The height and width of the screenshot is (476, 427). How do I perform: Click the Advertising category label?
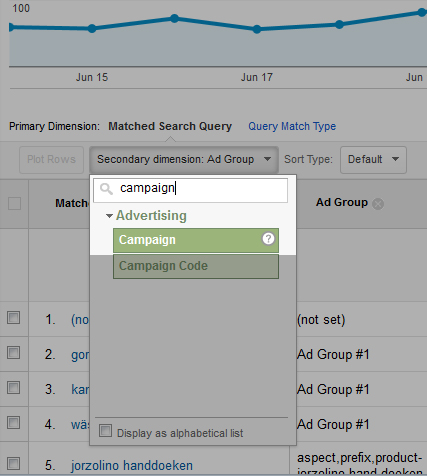click(x=151, y=215)
